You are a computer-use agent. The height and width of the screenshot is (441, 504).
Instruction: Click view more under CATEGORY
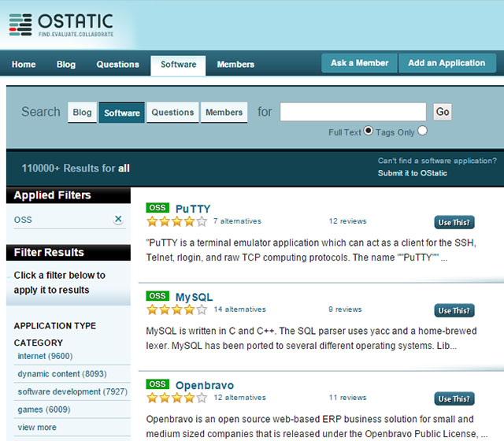[37, 427]
